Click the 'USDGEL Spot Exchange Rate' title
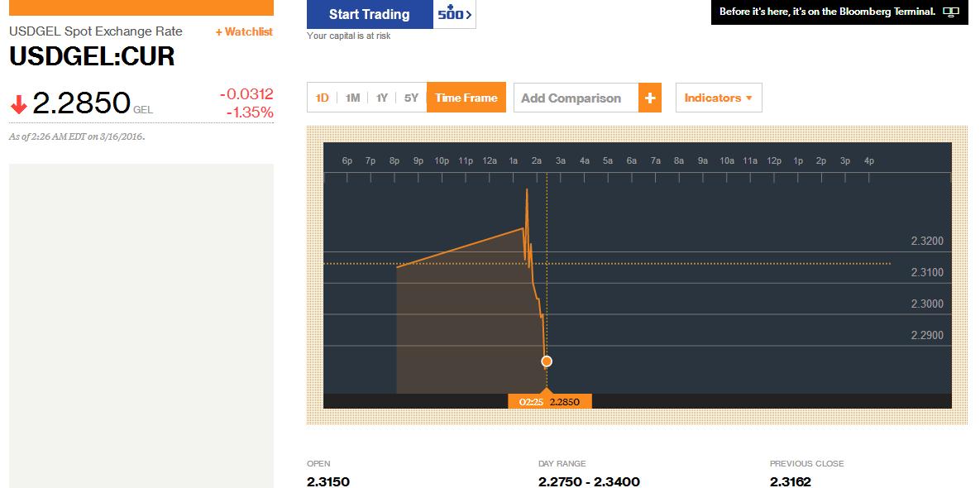 tap(96, 31)
